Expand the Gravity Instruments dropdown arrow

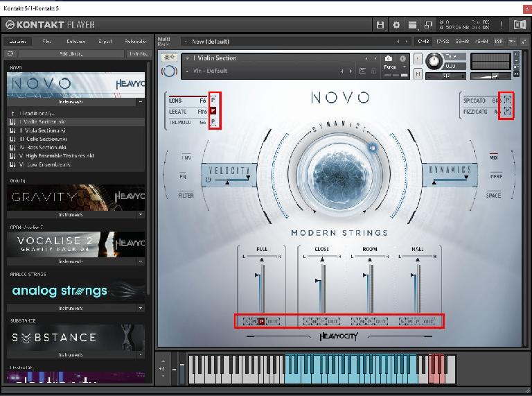click(141, 214)
